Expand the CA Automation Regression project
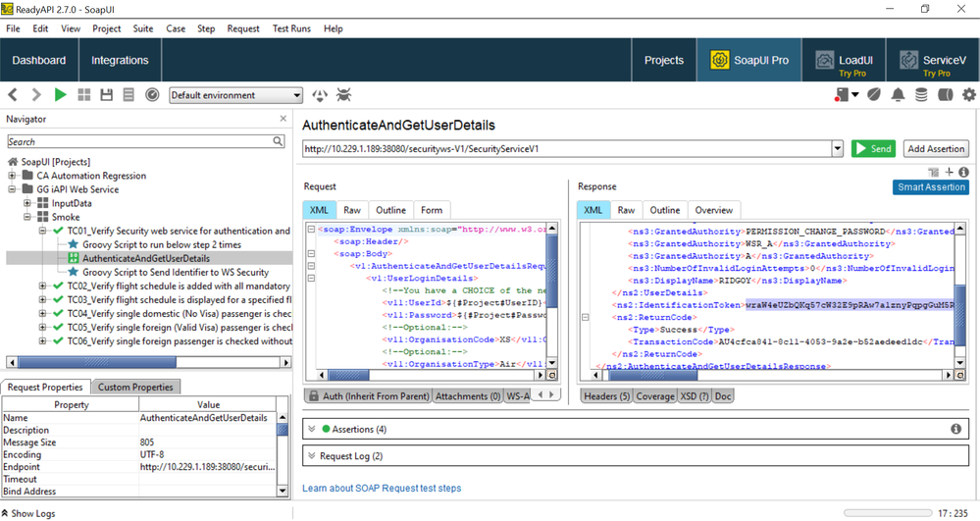The height and width of the screenshot is (521, 980). [x=14, y=176]
